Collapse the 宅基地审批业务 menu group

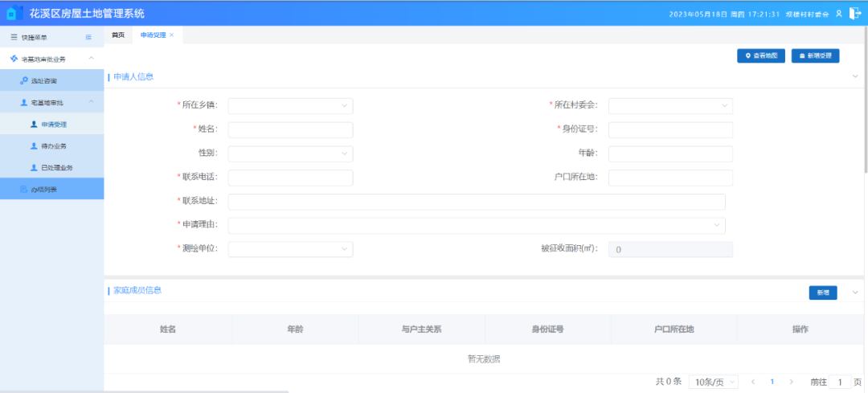pos(91,59)
